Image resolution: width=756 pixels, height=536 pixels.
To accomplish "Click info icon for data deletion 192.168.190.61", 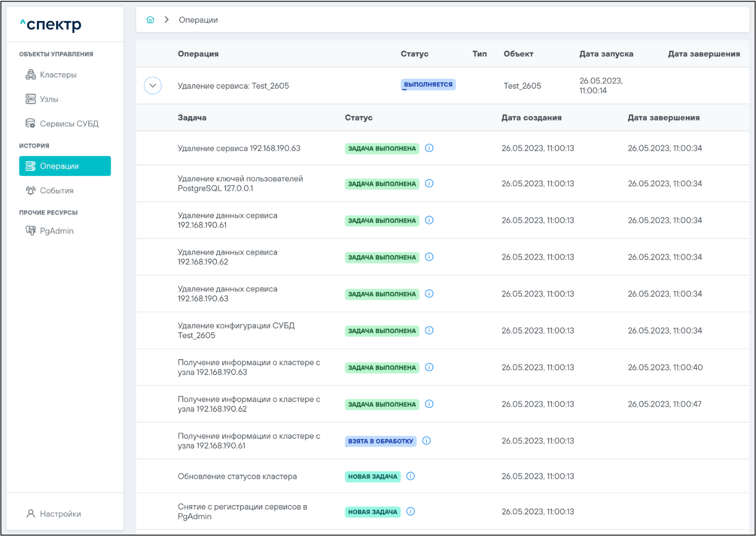I will point(429,220).
